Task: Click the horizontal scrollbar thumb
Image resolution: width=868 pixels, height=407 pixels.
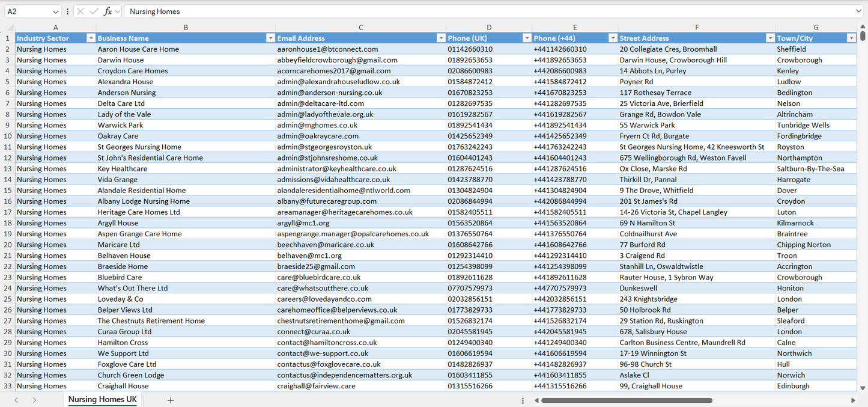Action: [x=627, y=400]
